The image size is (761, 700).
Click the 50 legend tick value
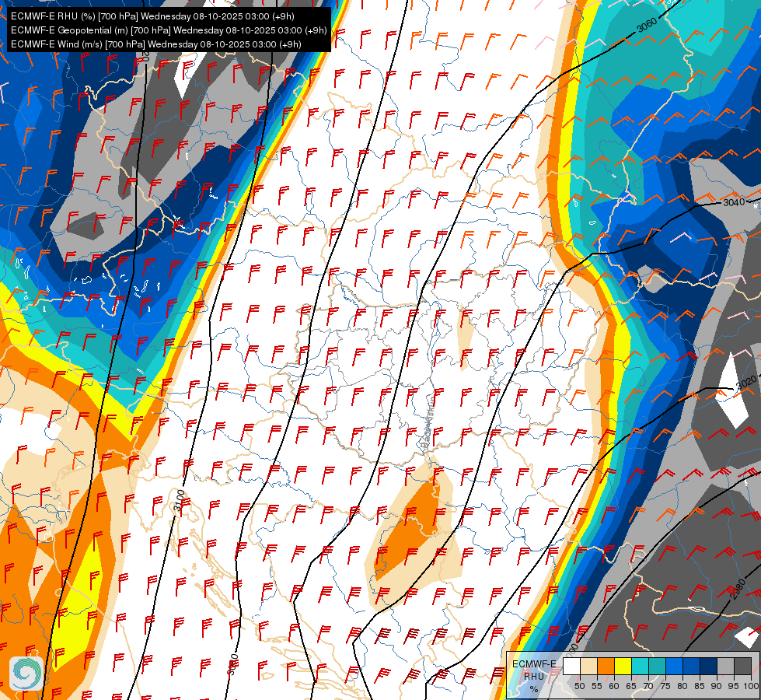click(x=579, y=686)
